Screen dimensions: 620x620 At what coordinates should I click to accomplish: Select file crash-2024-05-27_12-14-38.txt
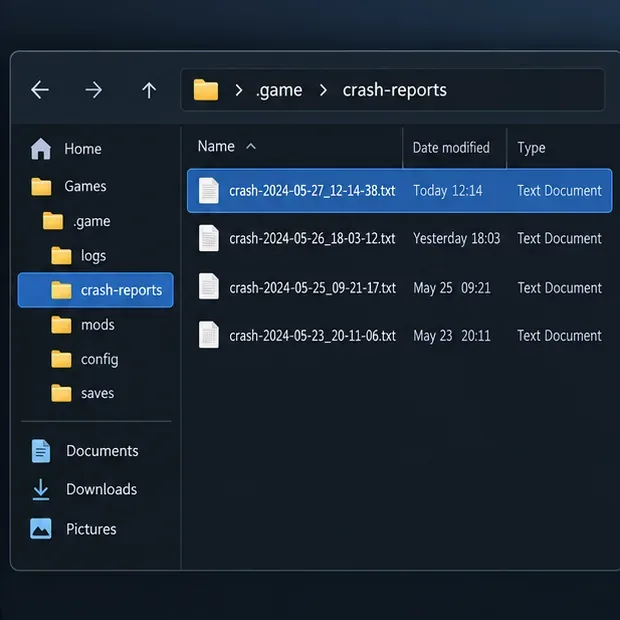(x=400, y=191)
